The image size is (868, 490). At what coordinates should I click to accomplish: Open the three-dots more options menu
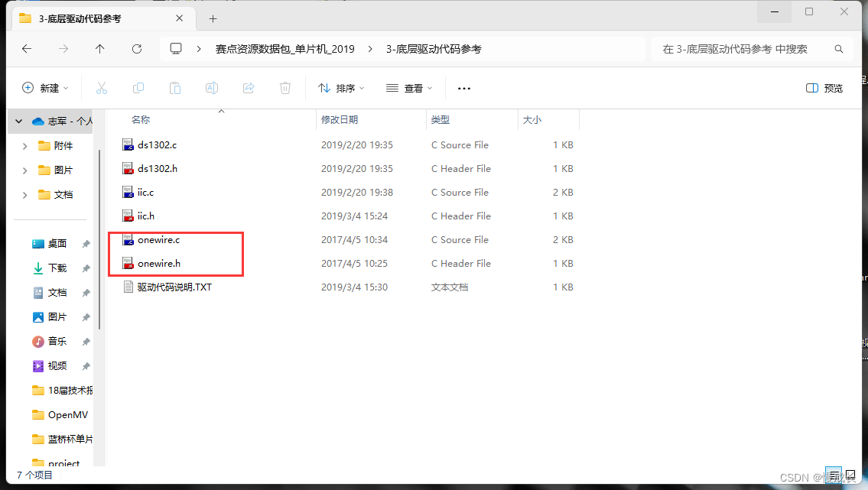pyautogui.click(x=464, y=89)
